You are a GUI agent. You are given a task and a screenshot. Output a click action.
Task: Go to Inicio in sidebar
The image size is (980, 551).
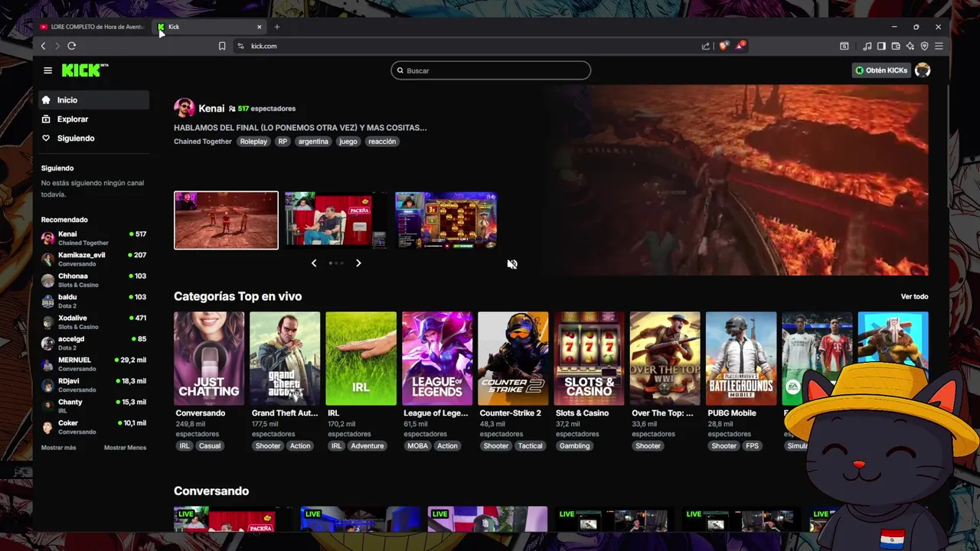coord(93,100)
